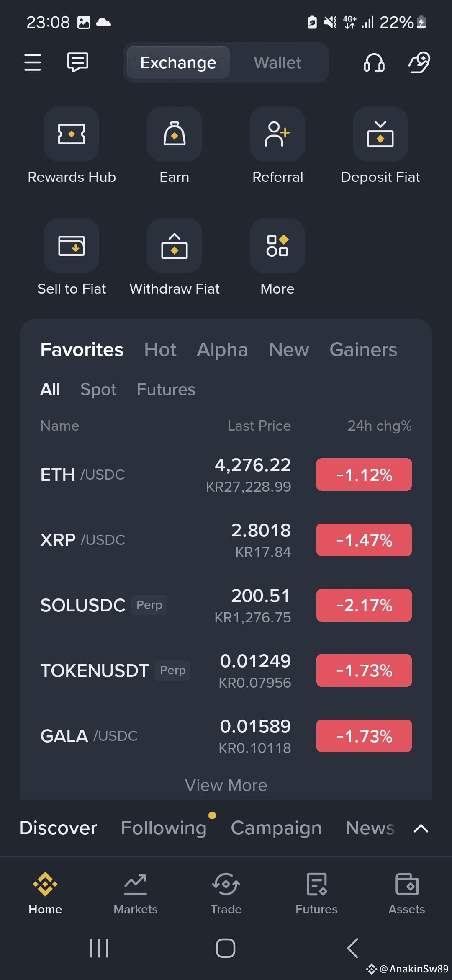Switch to the Gainers tab

point(363,350)
